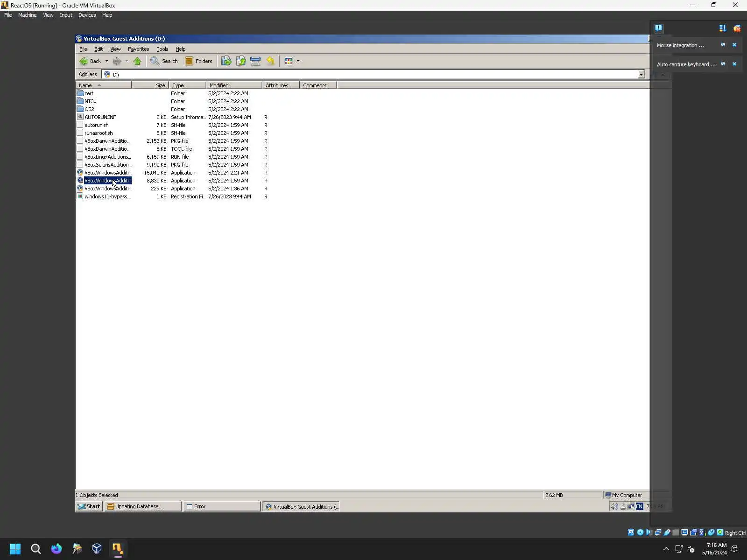Click the green-arrow keyboard capture indicator

720,532
